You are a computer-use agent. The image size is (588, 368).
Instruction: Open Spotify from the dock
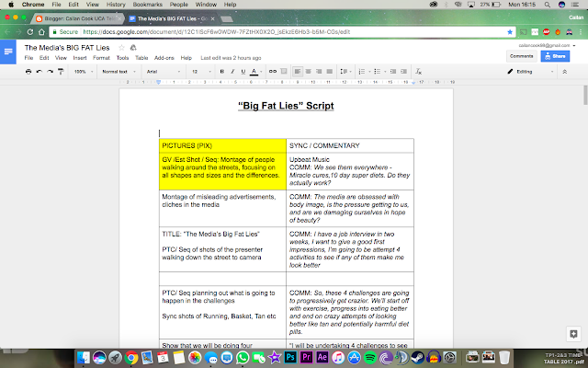pos(370,357)
